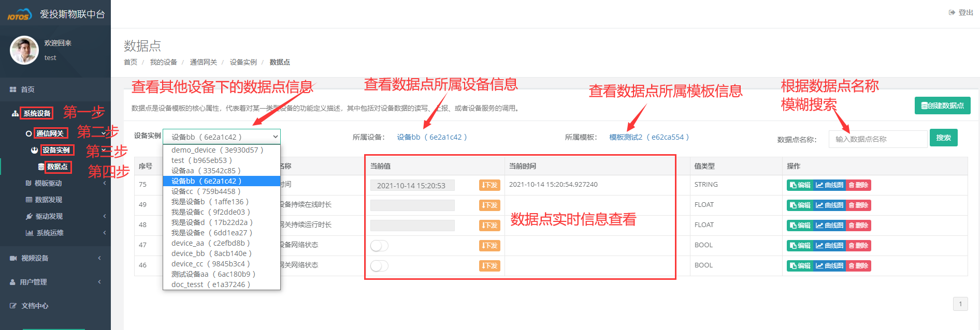Click the 首页 grid icon in sidebar
The image size is (980, 330).
coord(13,89)
